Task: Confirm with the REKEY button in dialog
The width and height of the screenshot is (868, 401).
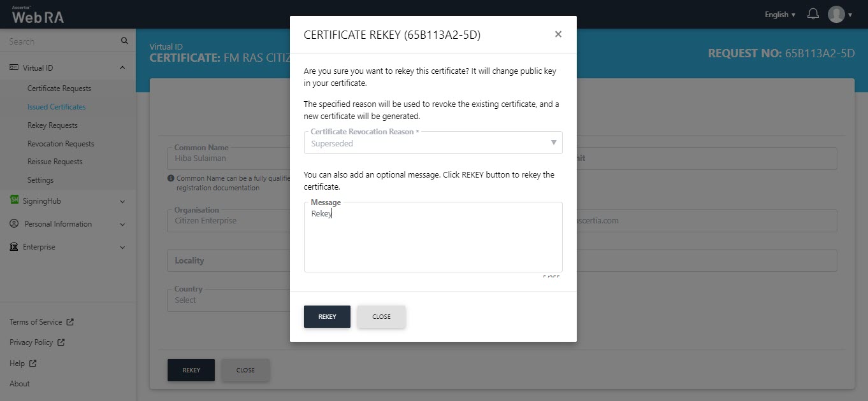Action: point(327,317)
